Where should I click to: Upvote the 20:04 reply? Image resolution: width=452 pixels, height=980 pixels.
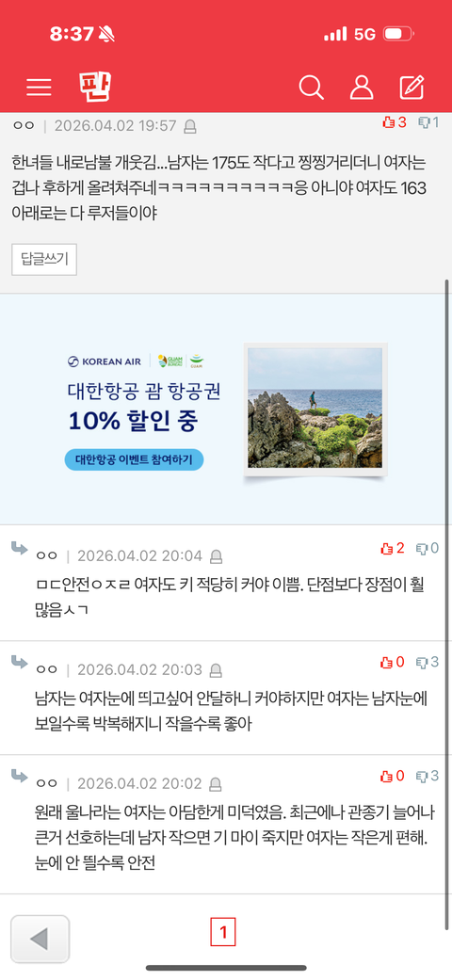pyautogui.click(x=392, y=548)
